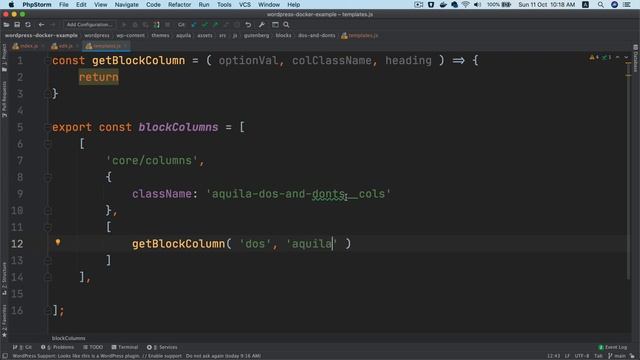Click the wordpress-docker-example breadcrumb

[41, 36]
